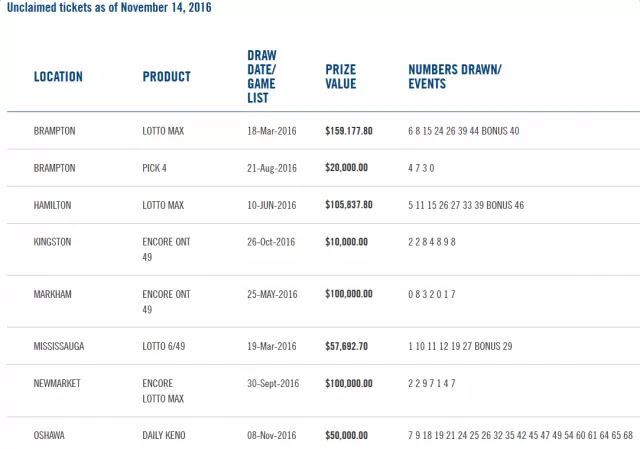Click the 25-MAY-2016 draw date

point(272,294)
